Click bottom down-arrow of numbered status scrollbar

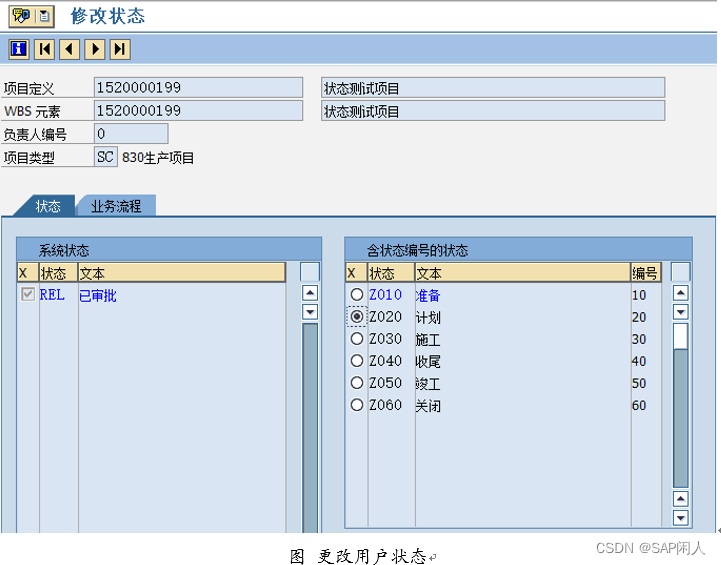[681, 518]
